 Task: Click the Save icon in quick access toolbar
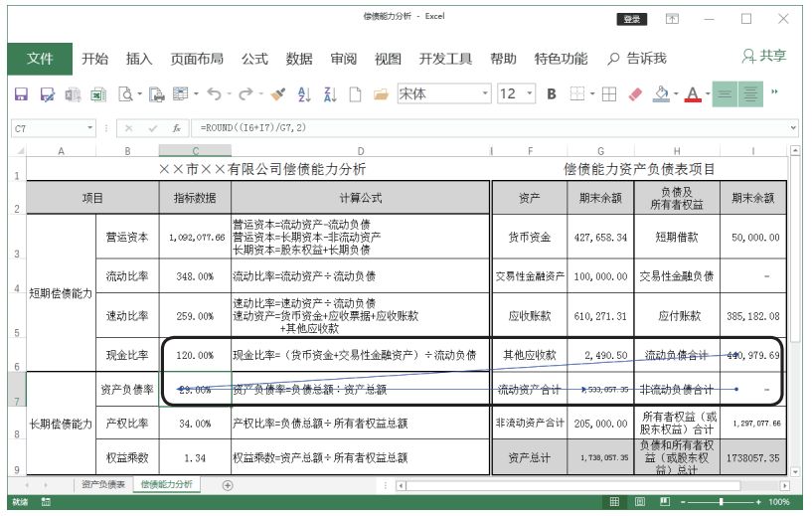tap(21, 94)
